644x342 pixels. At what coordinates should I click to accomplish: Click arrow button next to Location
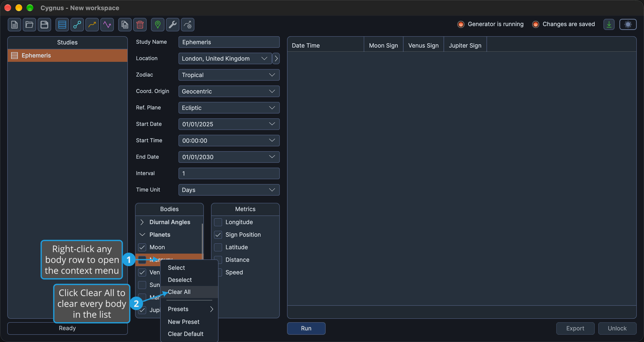pos(276,58)
